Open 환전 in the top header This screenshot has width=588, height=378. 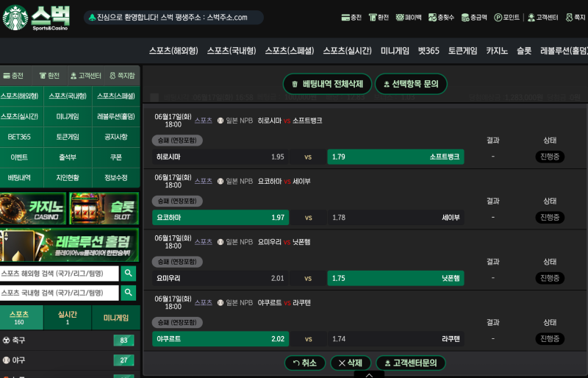(x=379, y=17)
